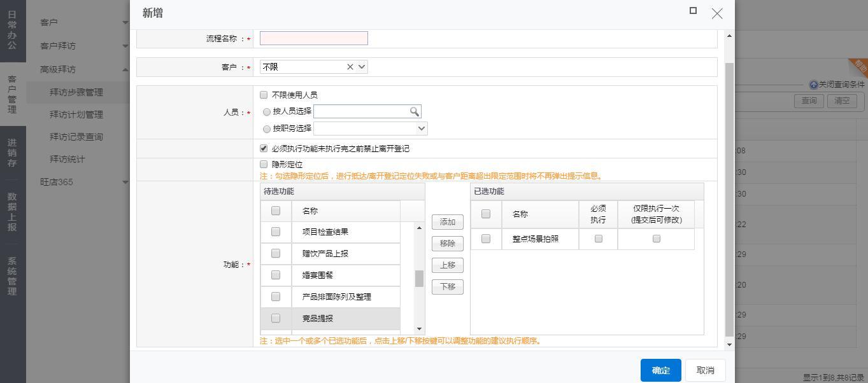Switch to the 进销存 module tab
The height and width of the screenshot is (383, 868).
pyautogui.click(x=12, y=153)
